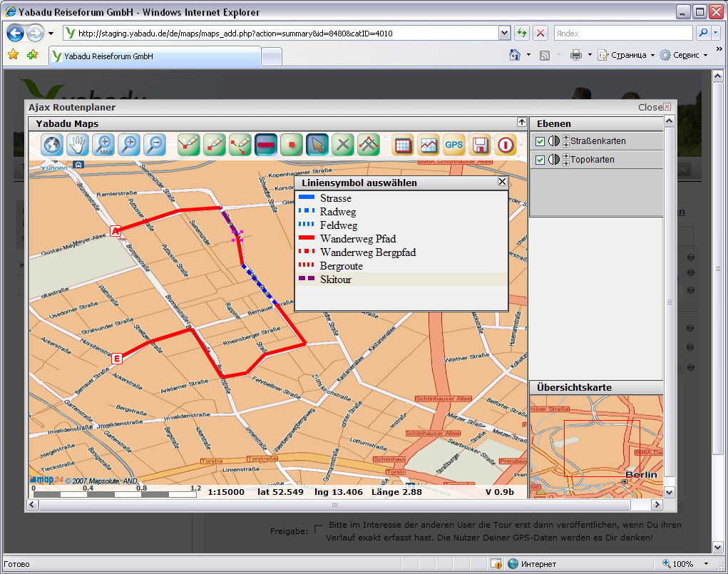Screen dimensions: 728x574
Task: Select the first draw route pencil tool
Action: coord(188,145)
